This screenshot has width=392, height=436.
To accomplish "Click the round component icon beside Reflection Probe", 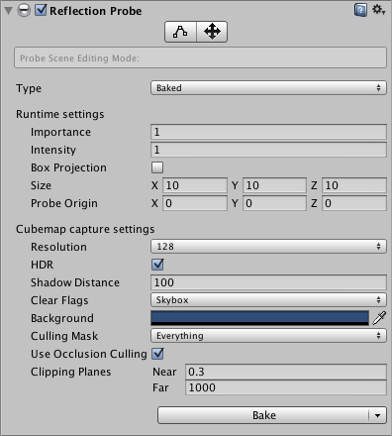I will 24,11.
